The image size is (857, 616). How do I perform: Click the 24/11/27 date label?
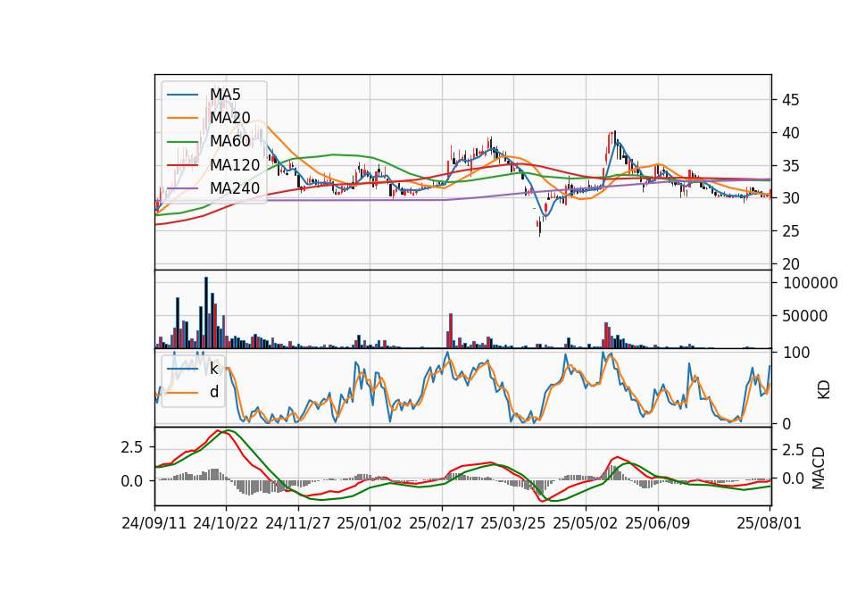[x=298, y=523]
